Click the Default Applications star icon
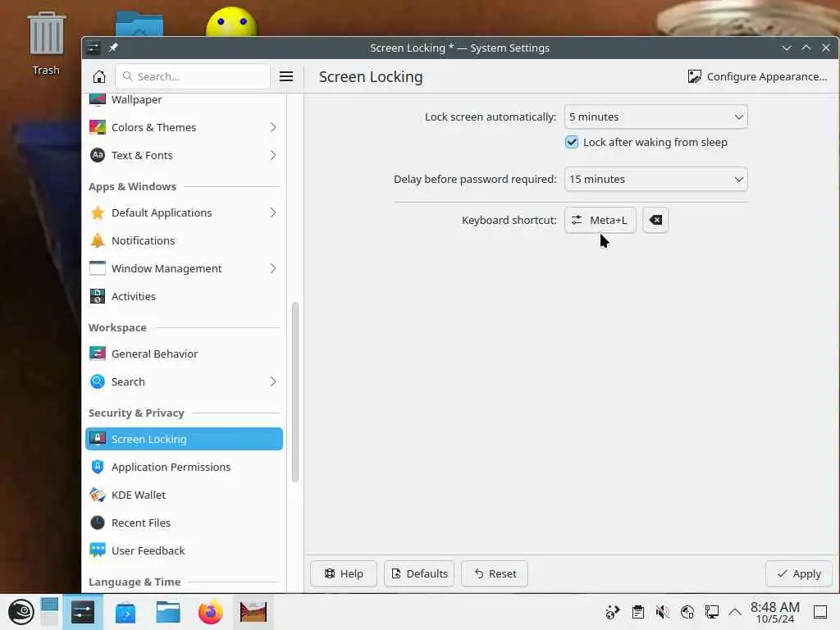This screenshot has height=630, width=840. (98, 212)
